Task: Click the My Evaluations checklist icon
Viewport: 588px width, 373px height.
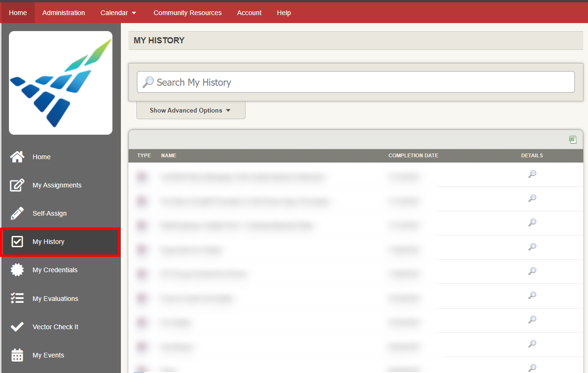Action: (17, 299)
